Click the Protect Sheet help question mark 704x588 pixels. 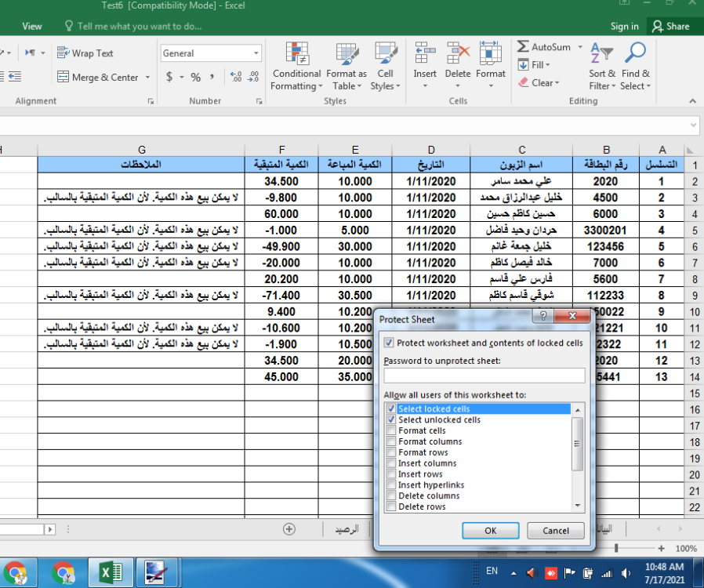click(543, 316)
